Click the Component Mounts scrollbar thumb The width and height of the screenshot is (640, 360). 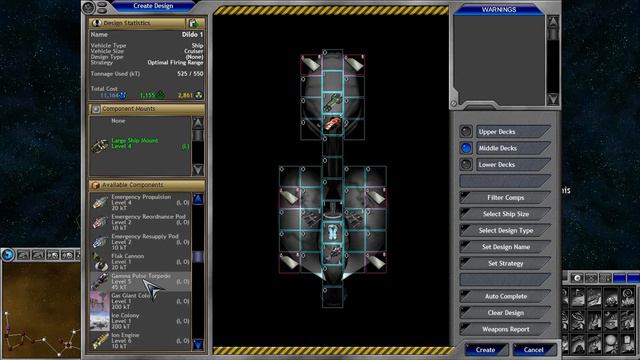click(x=198, y=136)
